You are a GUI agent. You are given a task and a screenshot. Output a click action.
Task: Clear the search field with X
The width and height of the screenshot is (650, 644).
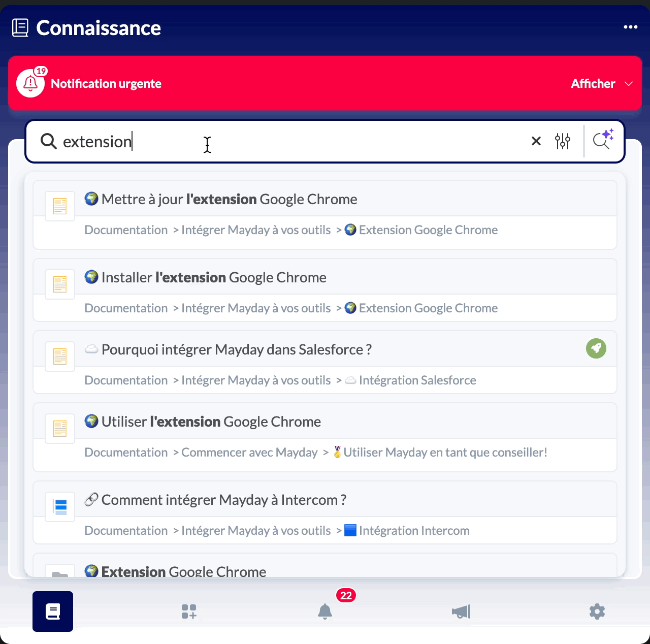click(536, 141)
